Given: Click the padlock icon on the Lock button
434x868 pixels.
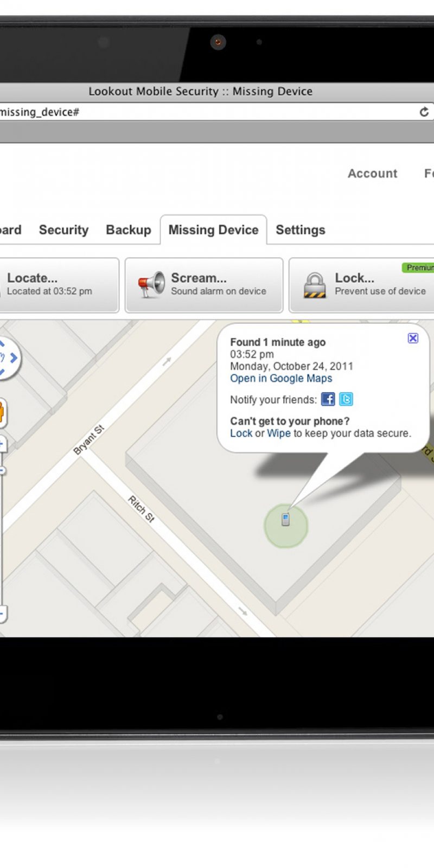Looking at the screenshot, I should (x=314, y=285).
